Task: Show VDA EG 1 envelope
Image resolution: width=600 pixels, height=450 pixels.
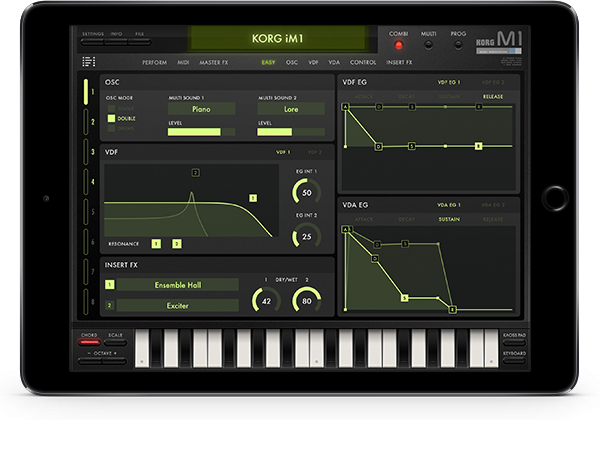Action: pyautogui.click(x=449, y=205)
